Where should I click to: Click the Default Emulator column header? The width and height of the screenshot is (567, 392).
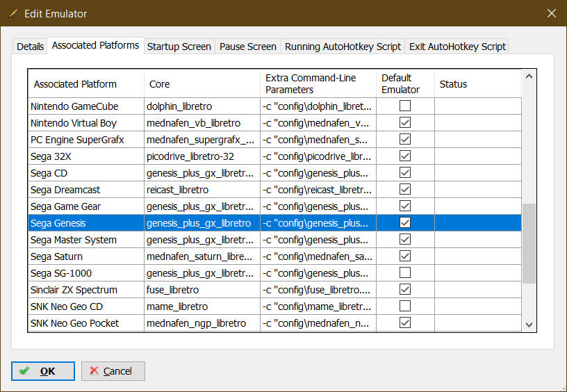click(405, 83)
